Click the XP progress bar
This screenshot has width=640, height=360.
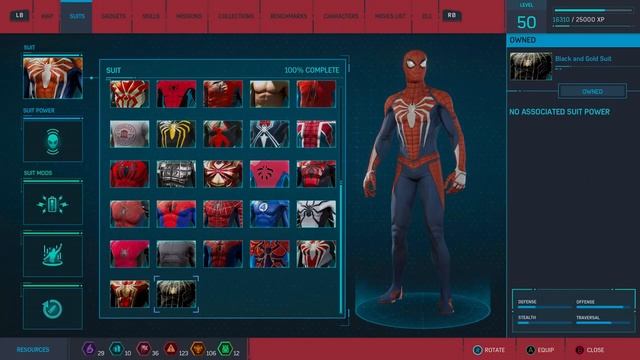593,10
